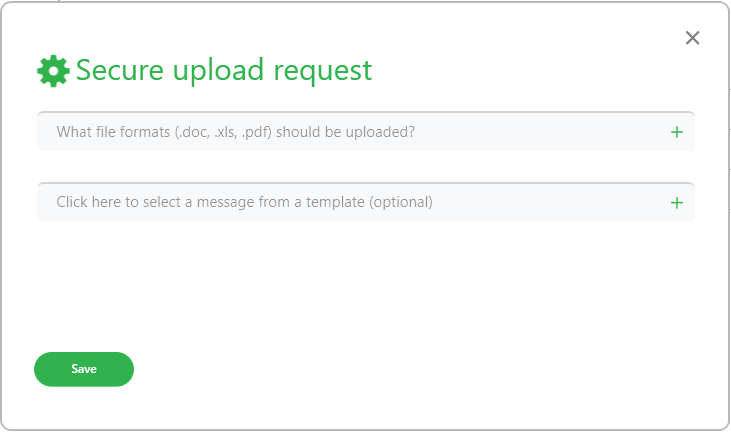Image resolution: width=731 pixels, height=433 pixels.
Task: Expand template list with the green plus
Action: [676, 203]
